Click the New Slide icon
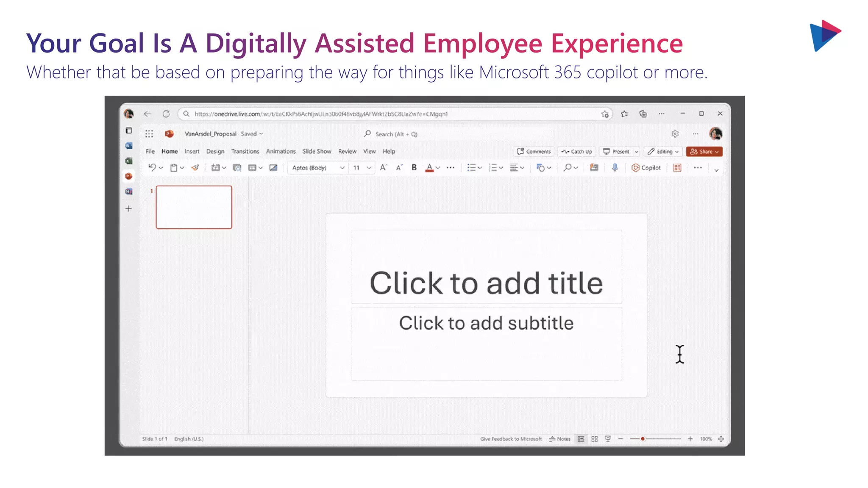 click(215, 168)
